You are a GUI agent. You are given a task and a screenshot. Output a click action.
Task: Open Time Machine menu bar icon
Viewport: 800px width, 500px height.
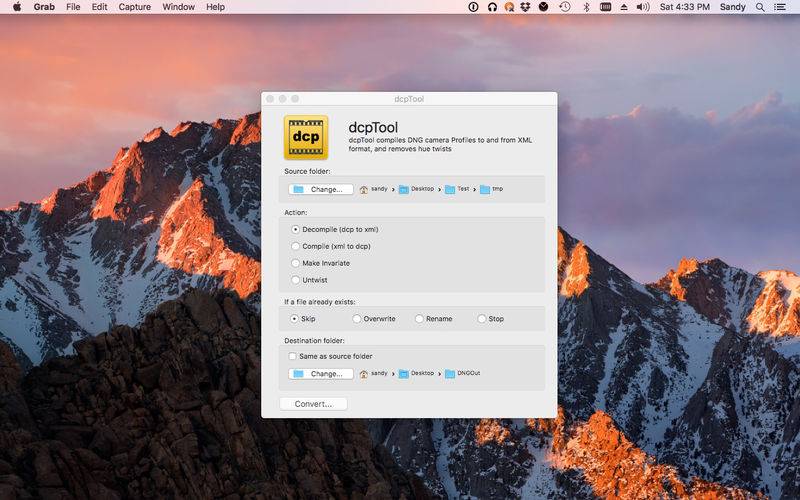[x=565, y=7]
